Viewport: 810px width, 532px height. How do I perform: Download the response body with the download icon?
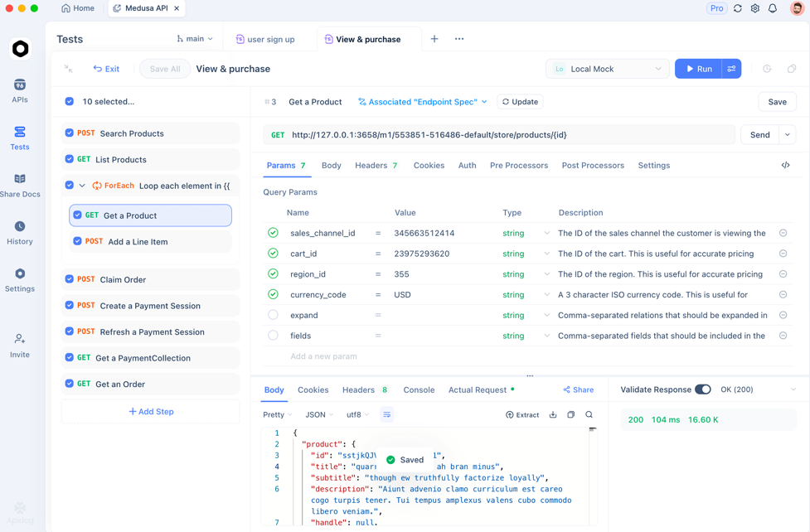553,414
